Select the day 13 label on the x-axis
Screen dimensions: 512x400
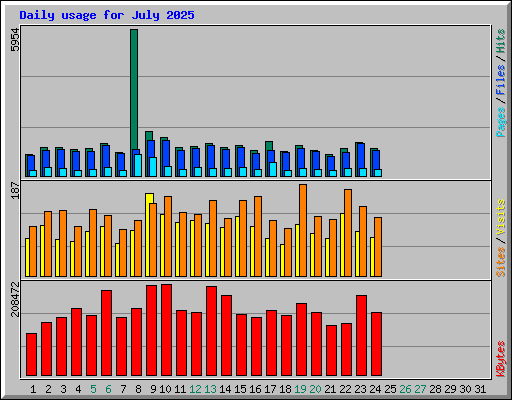coord(210,389)
